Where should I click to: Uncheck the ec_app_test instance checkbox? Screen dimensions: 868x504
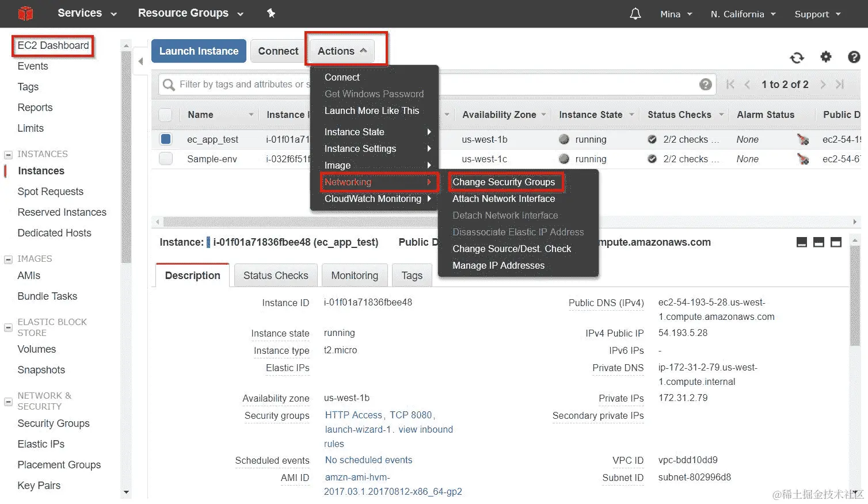tap(166, 139)
